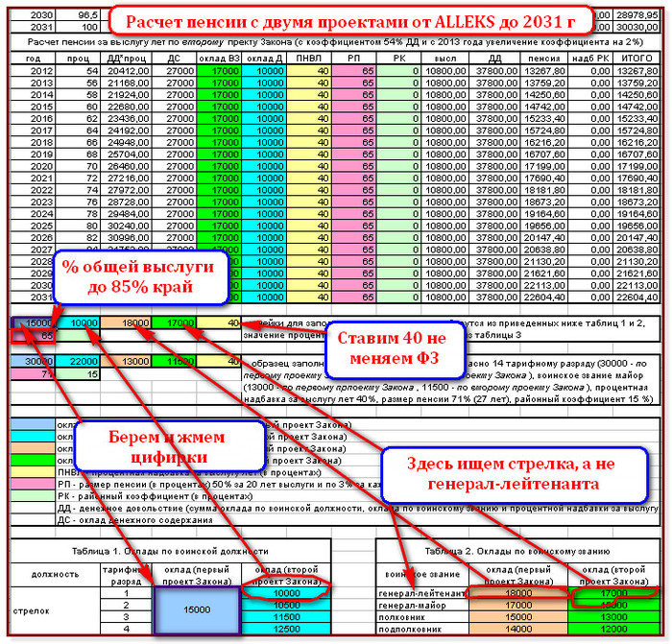Click the 'генерал-майор' rank cell
The height and width of the screenshot is (644, 672).
(x=422, y=606)
